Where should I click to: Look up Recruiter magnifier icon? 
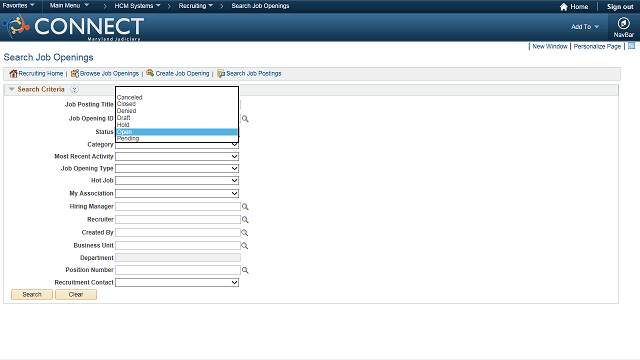tap(245, 220)
